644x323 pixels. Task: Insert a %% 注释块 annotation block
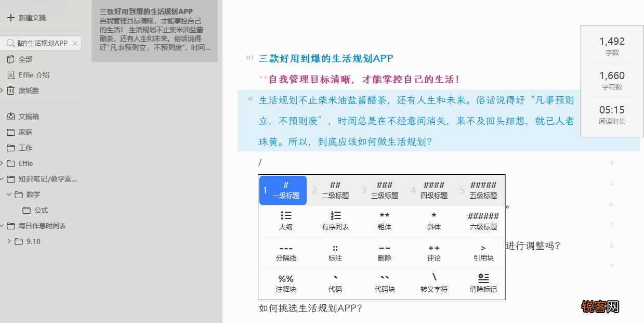[286, 284]
